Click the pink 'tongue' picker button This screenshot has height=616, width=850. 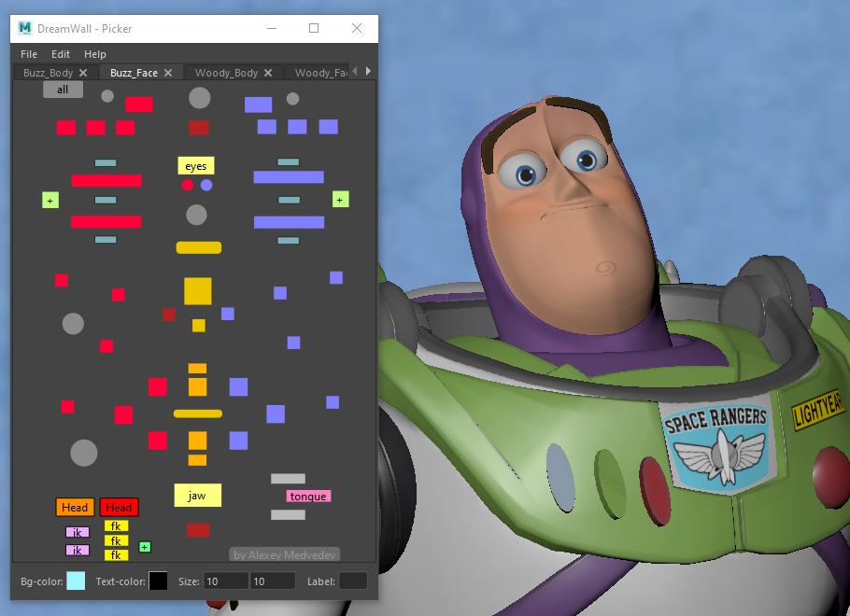click(308, 497)
